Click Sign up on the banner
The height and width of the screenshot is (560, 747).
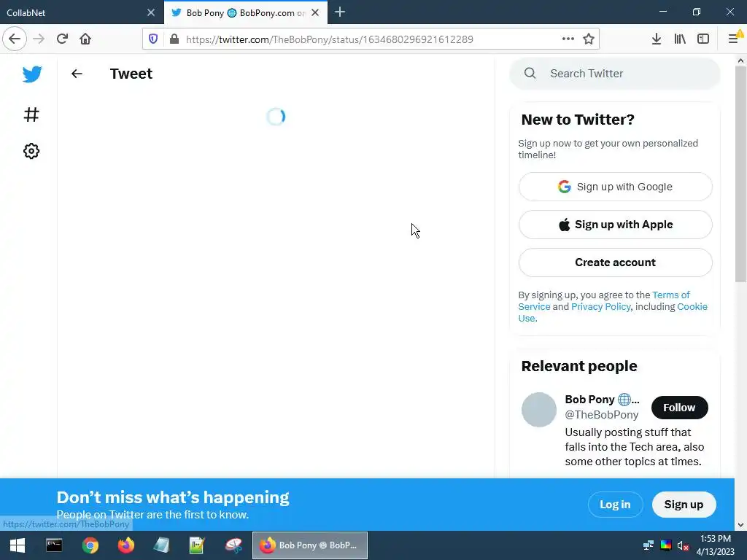click(x=684, y=505)
